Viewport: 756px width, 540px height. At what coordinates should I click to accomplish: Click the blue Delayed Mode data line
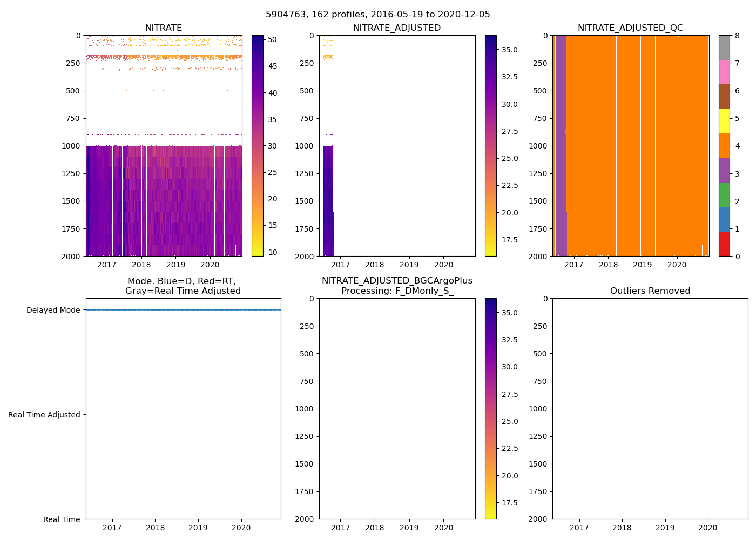pyautogui.click(x=183, y=310)
